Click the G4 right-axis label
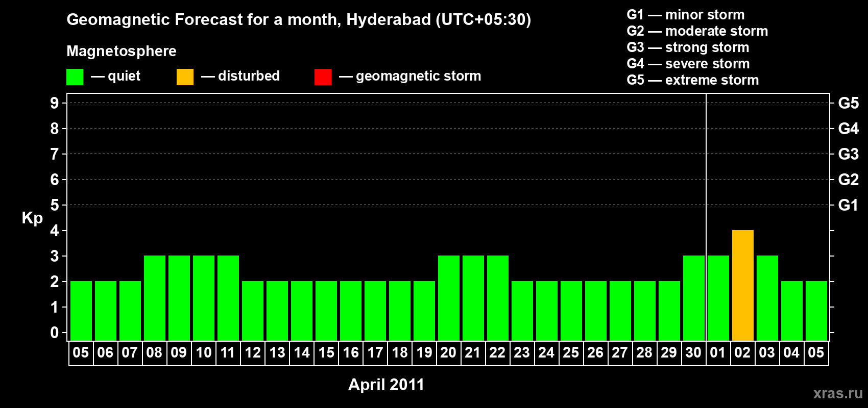 (849, 129)
